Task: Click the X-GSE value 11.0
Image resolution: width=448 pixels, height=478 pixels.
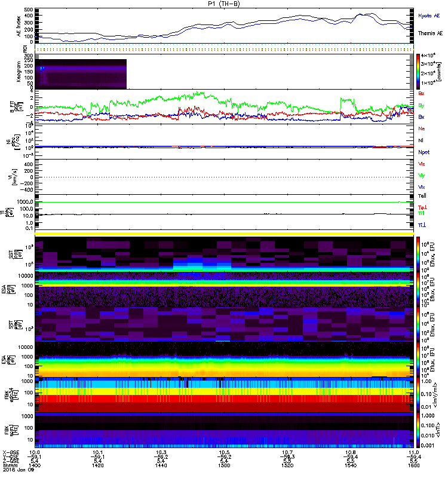Action: tap(413, 452)
